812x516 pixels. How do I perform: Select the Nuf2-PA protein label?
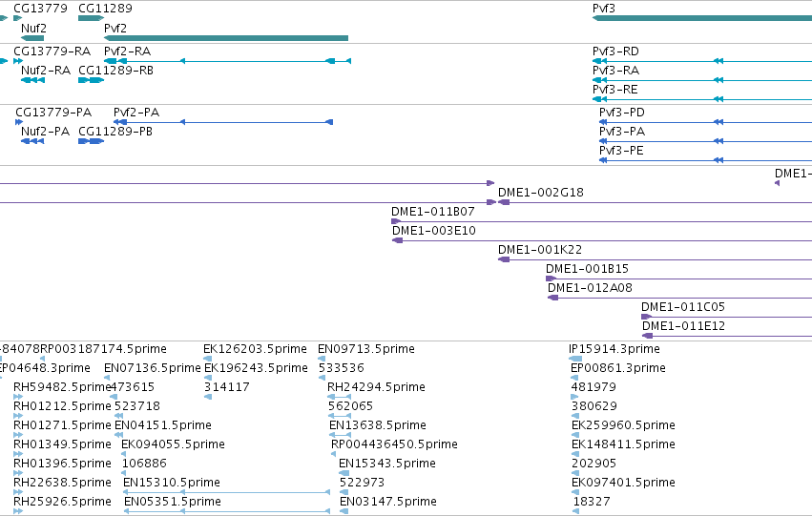45,132
